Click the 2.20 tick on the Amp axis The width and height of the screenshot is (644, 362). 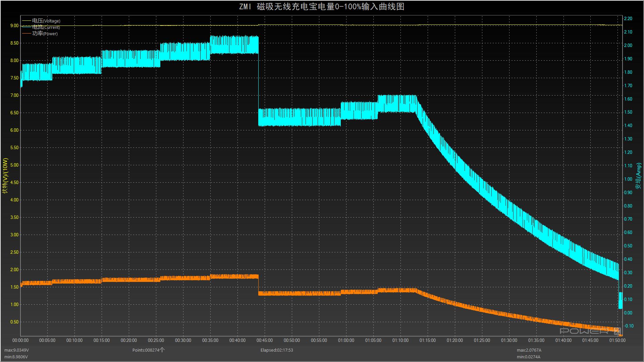[x=628, y=19]
